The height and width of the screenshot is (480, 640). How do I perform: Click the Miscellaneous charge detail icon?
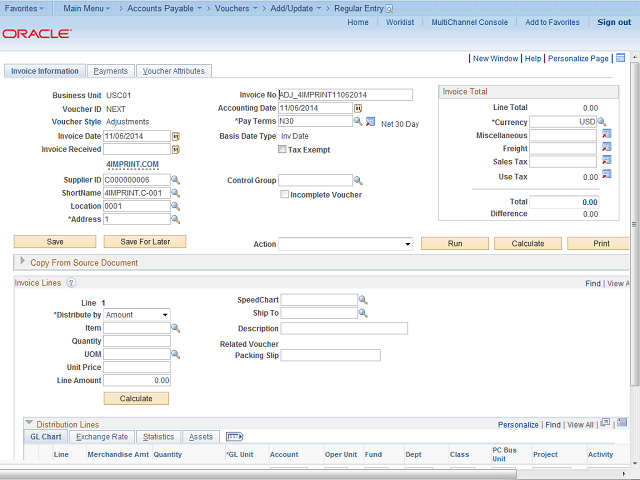(606, 135)
